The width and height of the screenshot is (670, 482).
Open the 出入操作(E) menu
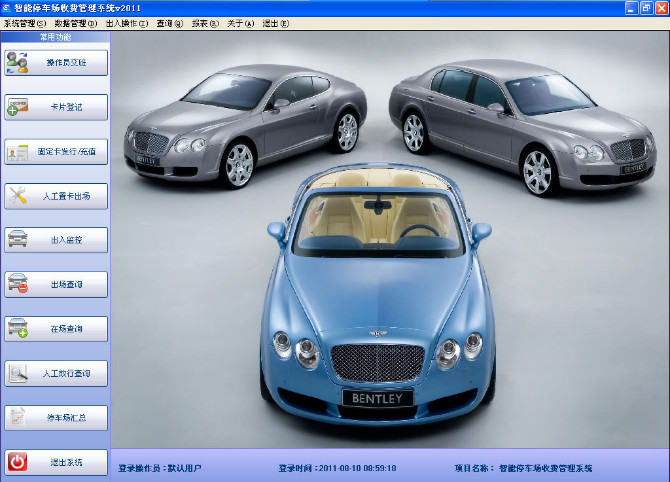coord(127,24)
